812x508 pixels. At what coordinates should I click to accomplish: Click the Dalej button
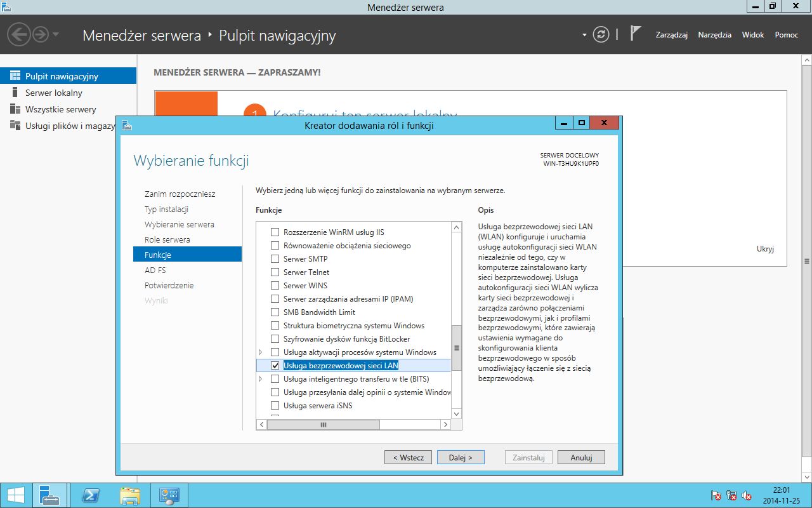[461, 457]
